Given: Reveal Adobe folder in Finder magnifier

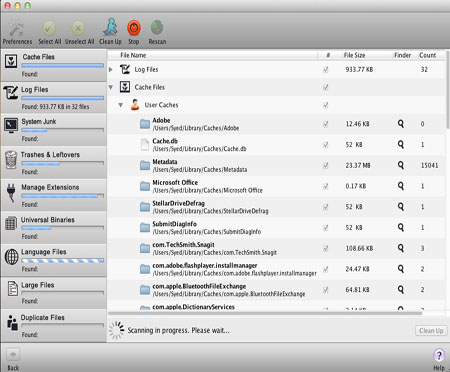Looking at the screenshot, I should (x=401, y=124).
